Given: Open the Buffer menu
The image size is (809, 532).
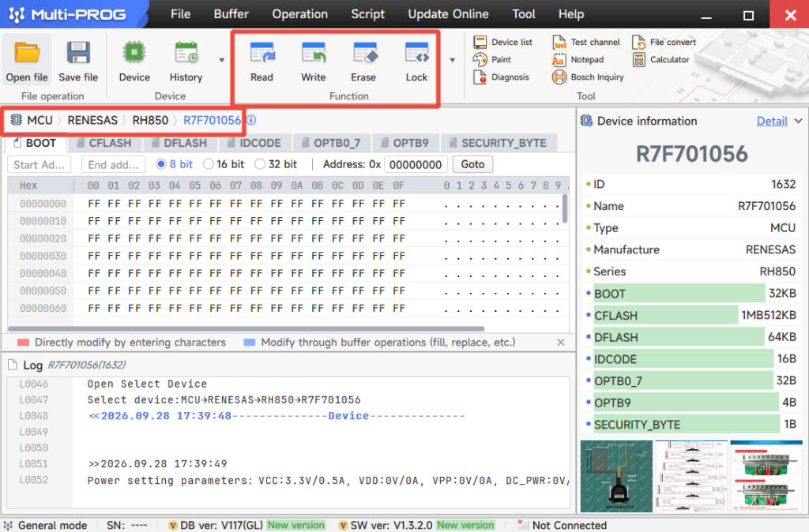Looking at the screenshot, I should pos(231,14).
